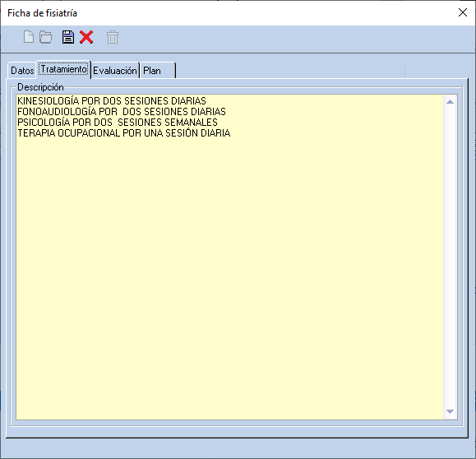Open the Evaluación tab
This screenshot has width=476, height=459.
tap(115, 71)
